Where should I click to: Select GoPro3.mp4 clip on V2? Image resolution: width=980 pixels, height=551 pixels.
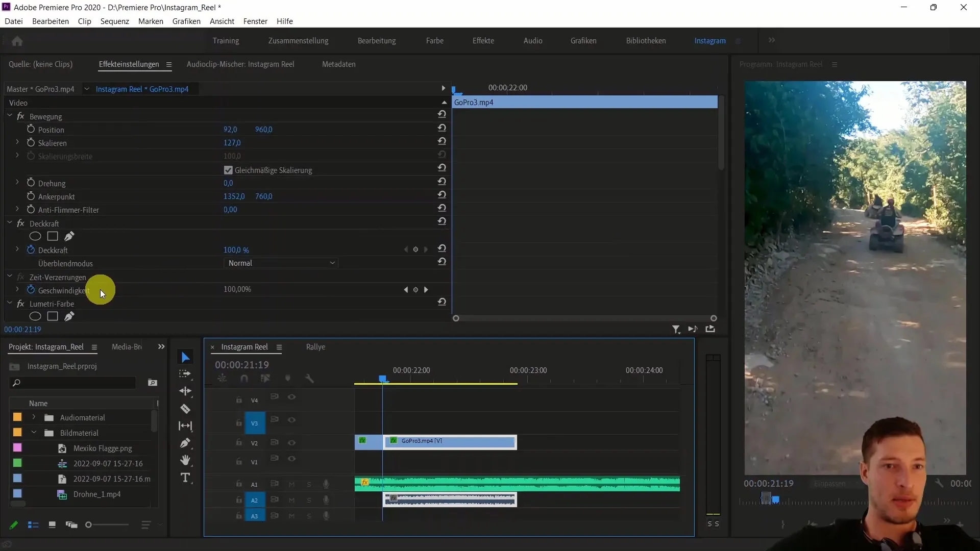450,442
